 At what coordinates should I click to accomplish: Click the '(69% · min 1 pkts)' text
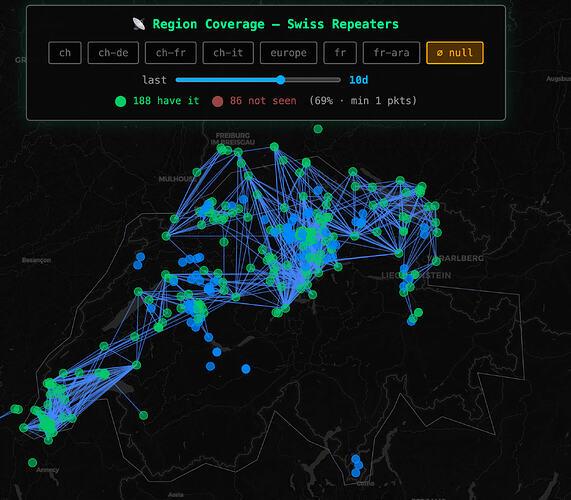point(363,101)
